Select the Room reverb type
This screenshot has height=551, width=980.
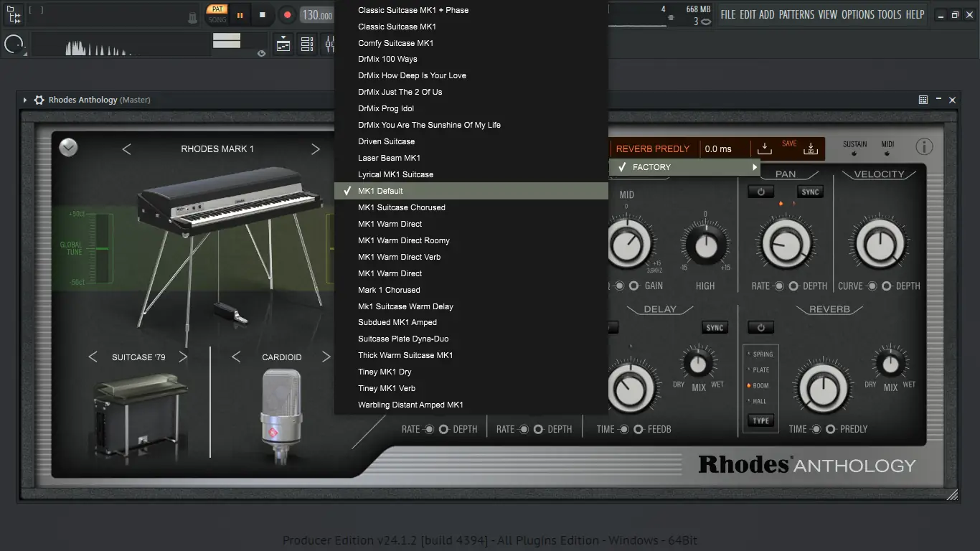[758, 386]
